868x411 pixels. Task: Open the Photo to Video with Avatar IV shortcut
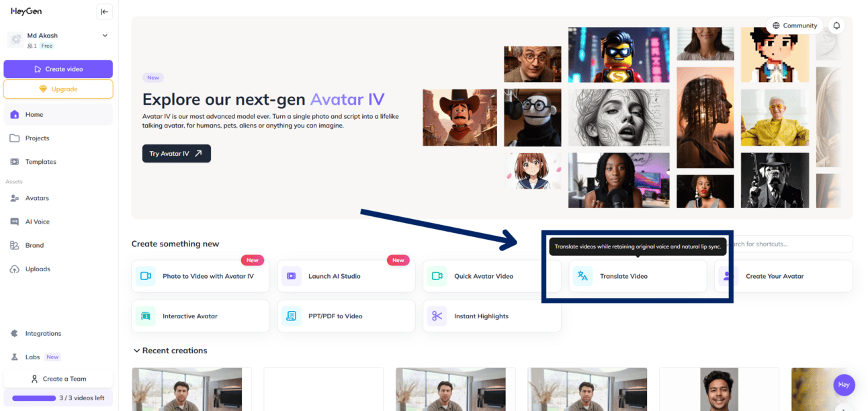coord(200,276)
